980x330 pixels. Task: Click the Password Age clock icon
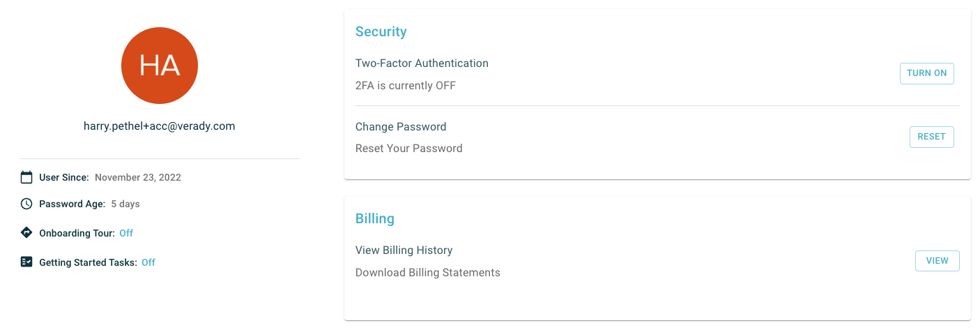point(26,204)
